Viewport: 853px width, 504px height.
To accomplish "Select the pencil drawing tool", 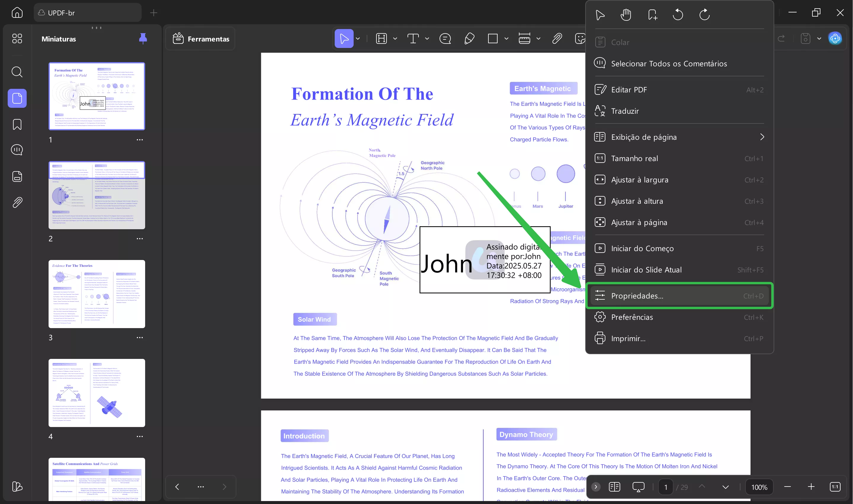I will click(469, 39).
